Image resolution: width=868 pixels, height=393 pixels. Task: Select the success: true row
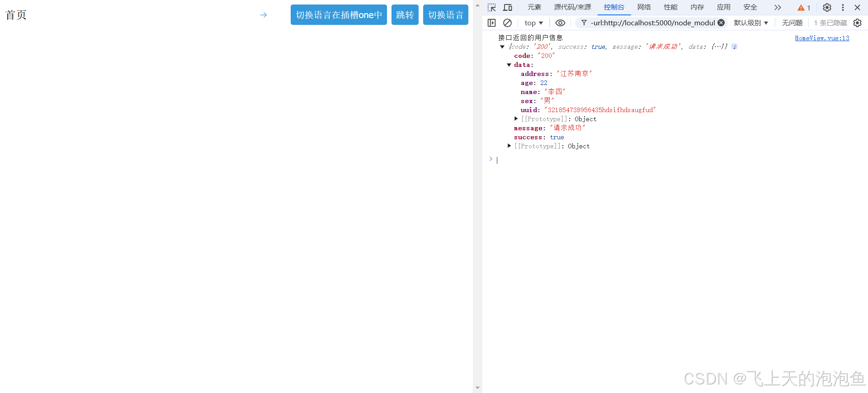(x=539, y=137)
